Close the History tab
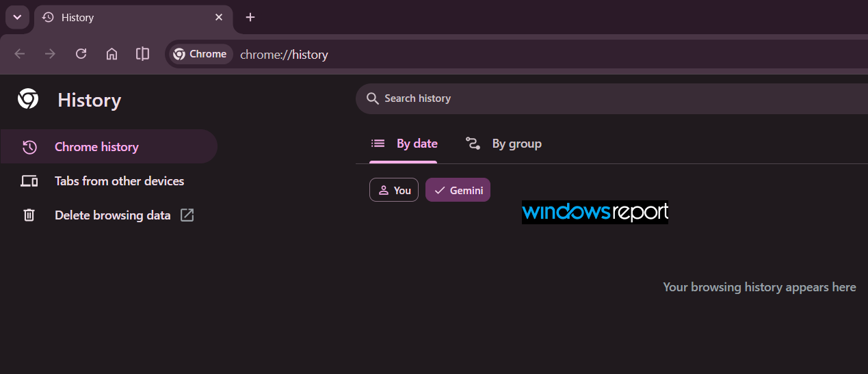This screenshot has height=374, width=868. point(219,17)
